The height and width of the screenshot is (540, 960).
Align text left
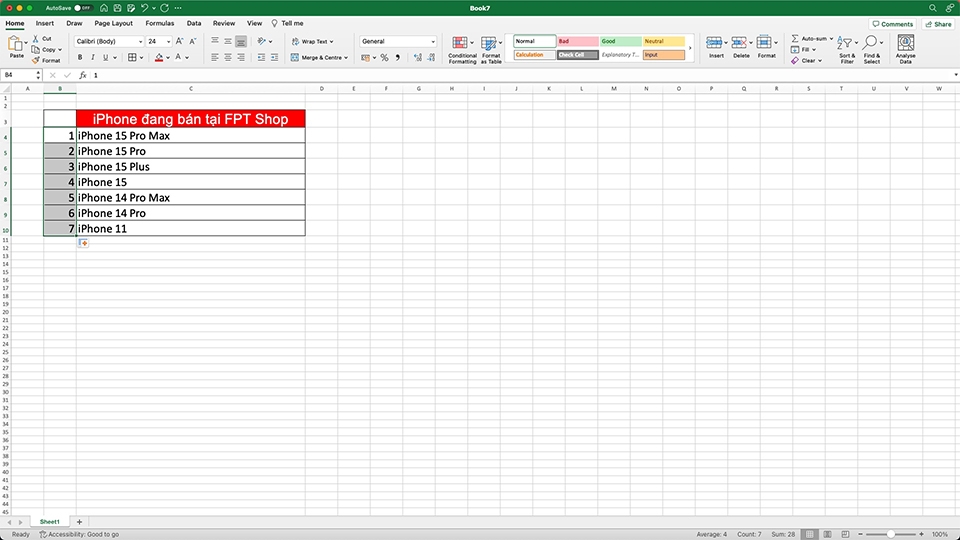tap(215, 58)
